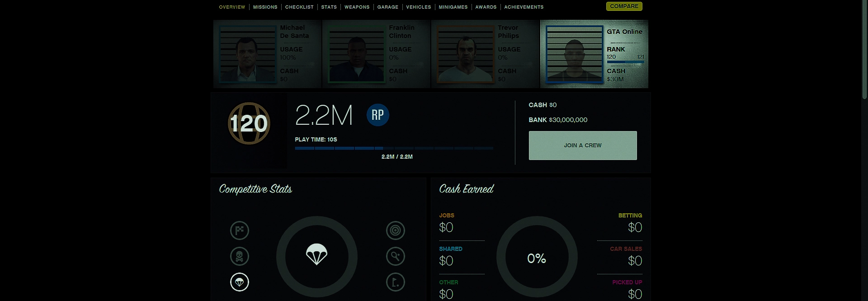Go to the Minigames tab
The width and height of the screenshot is (868, 301).
453,7
